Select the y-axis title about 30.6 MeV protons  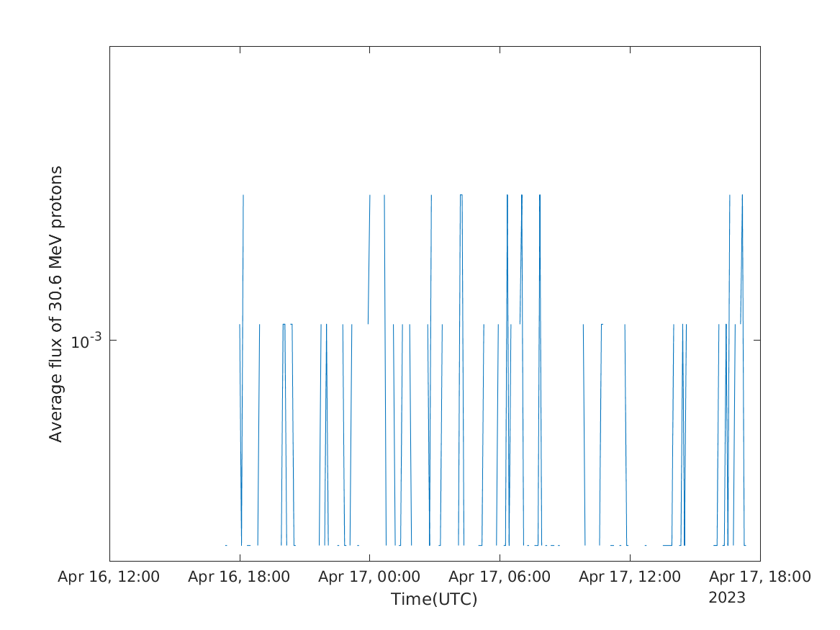pyautogui.click(x=56, y=304)
